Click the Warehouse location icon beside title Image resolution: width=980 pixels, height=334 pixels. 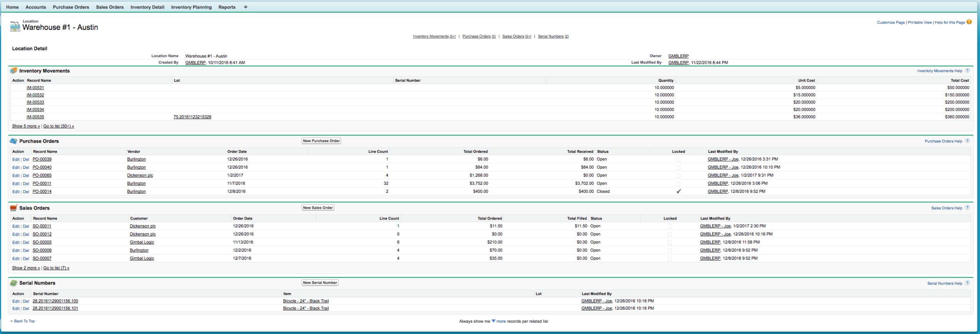point(15,26)
